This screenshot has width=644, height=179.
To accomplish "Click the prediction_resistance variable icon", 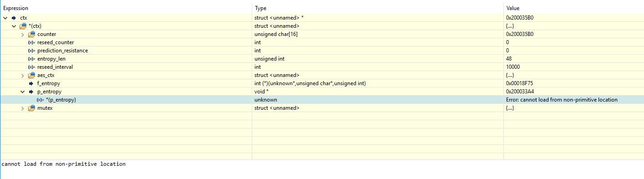I will coord(31,51).
